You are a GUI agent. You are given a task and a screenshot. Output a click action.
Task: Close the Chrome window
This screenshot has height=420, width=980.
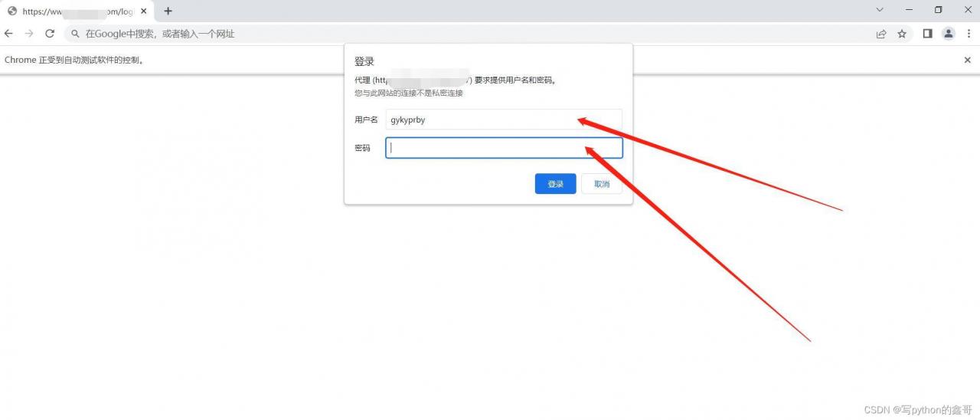[x=967, y=10]
